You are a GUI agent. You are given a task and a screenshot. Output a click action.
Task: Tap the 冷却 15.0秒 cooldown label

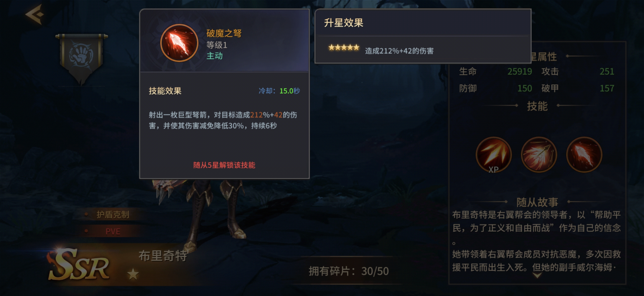(x=279, y=91)
